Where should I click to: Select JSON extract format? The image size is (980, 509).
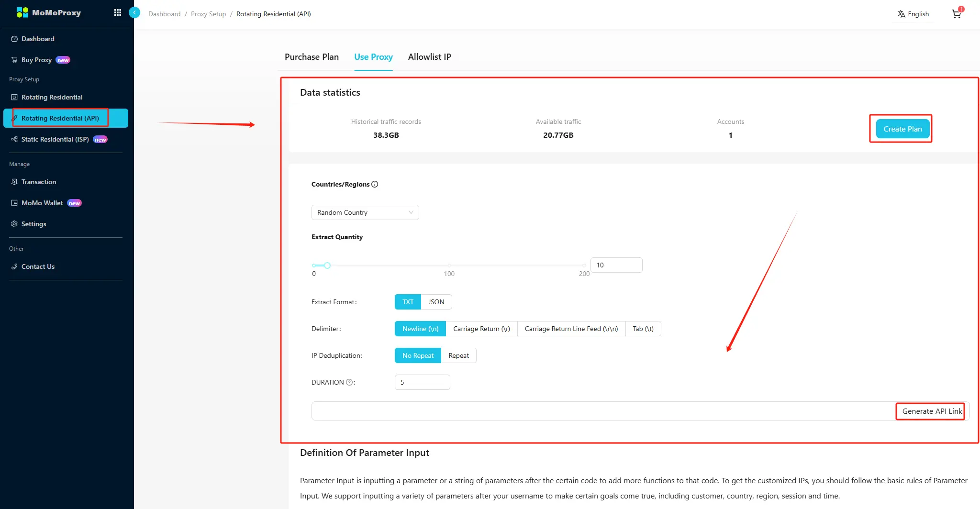click(436, 302)
